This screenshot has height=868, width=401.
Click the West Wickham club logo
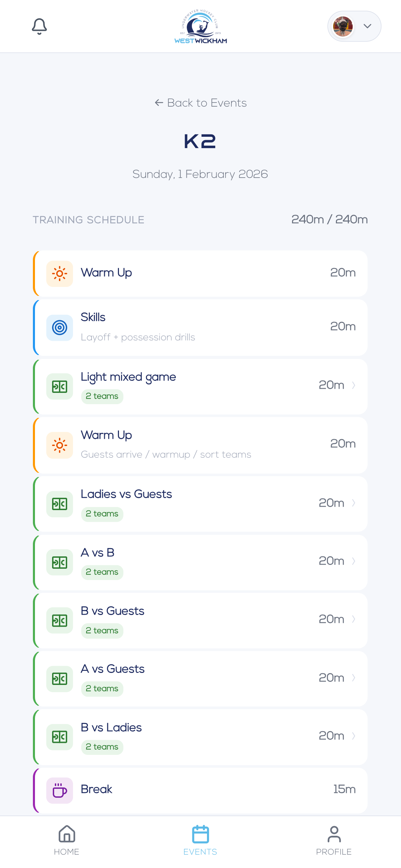[x=200, y=27]
